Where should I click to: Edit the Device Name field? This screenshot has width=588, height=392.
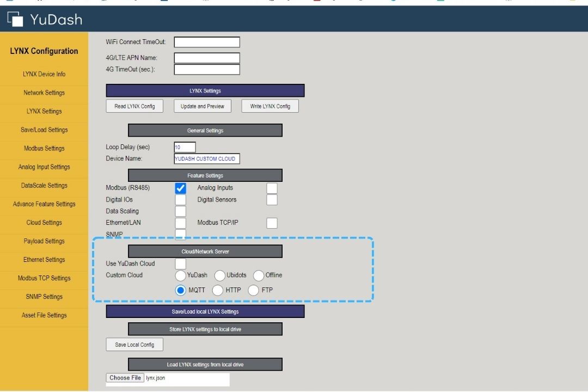click(x=207, y=158)
